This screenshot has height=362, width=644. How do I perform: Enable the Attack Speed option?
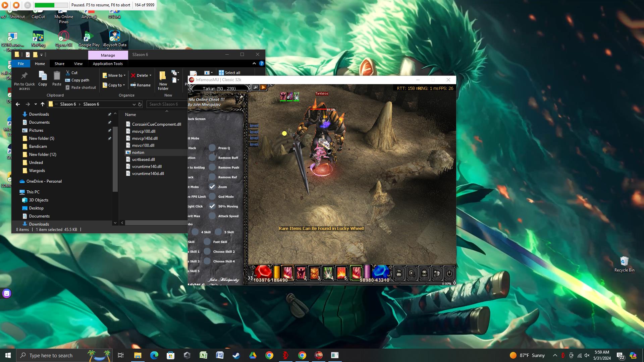pos(212,216)
